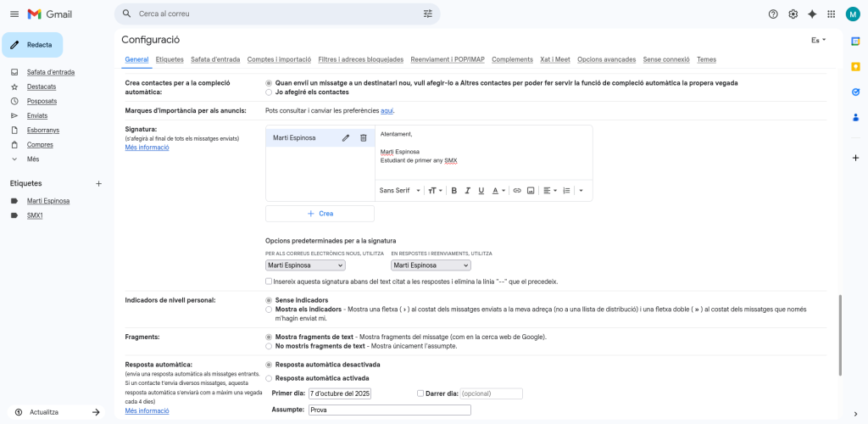Enable 'Insereix aquesta signatura abans del text citat' checkbox

click(x=269, y=281)
